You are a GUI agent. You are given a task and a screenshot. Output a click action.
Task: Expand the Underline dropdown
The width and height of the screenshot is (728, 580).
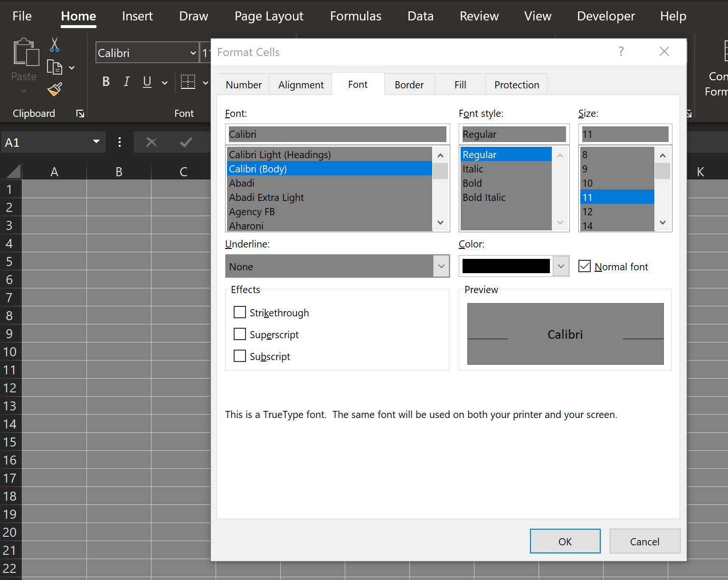(441, 266)
